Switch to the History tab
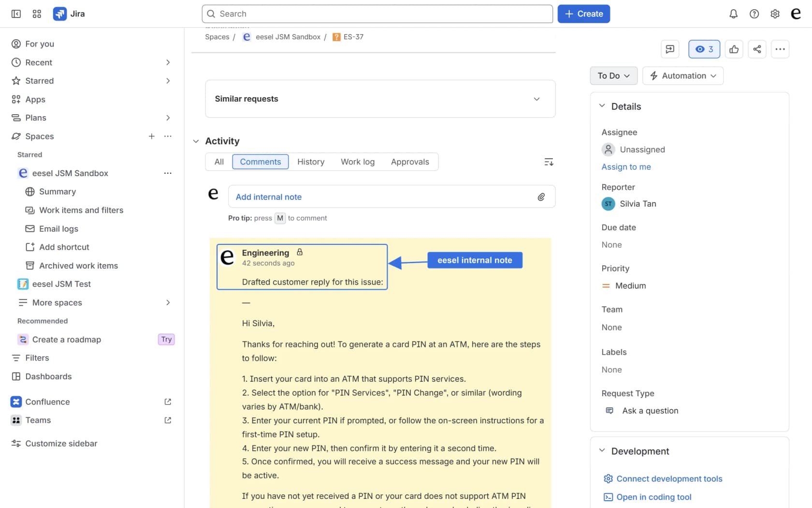The image size is (812, 508). coord(311,162)
